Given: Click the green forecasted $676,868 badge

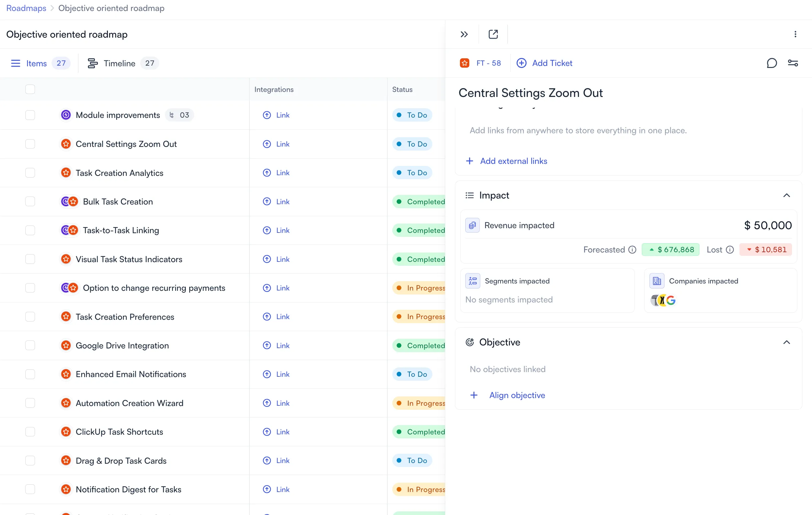Looking at the screenshot, I should click(670, 250).
